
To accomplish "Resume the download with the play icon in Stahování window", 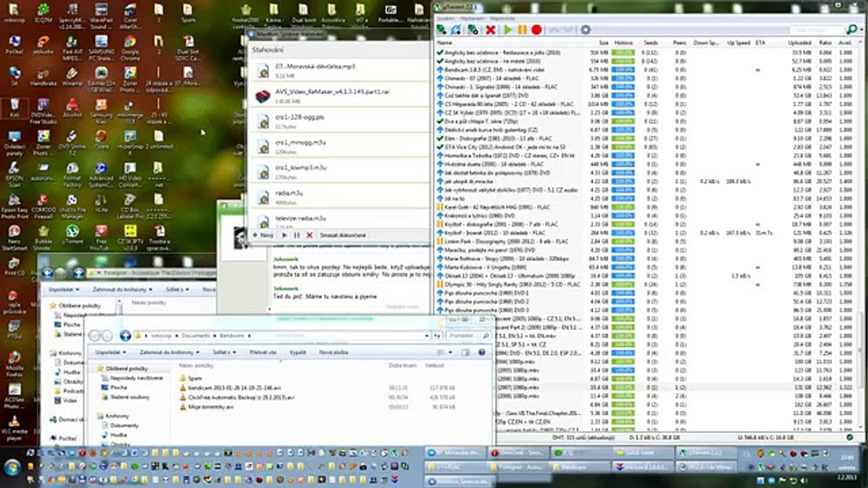I will pos(285,235).
